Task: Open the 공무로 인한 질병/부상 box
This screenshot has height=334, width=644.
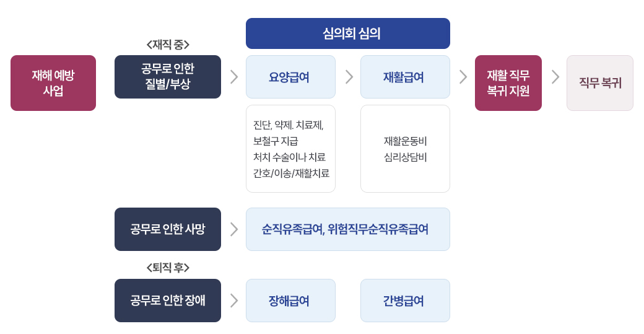Action: (x=168, y=77)
